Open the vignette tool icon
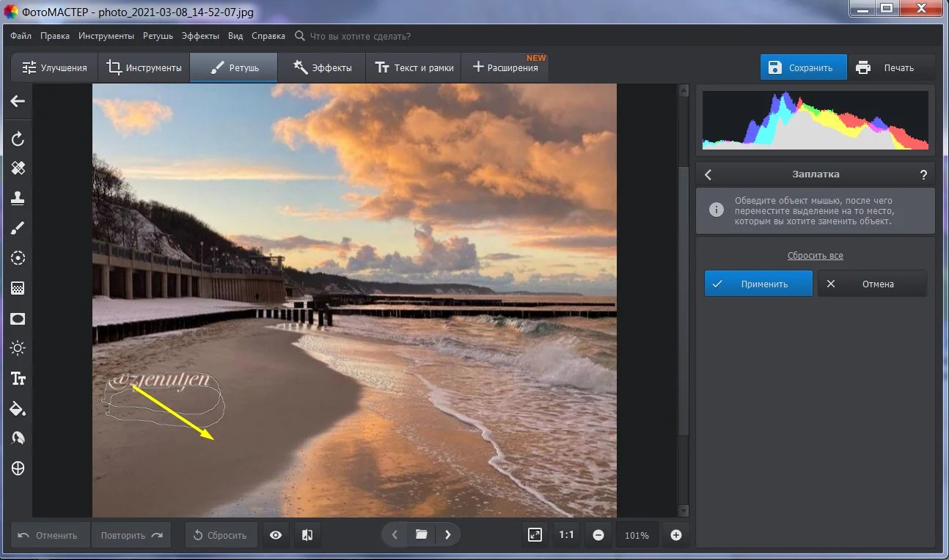 pos(18,318)
